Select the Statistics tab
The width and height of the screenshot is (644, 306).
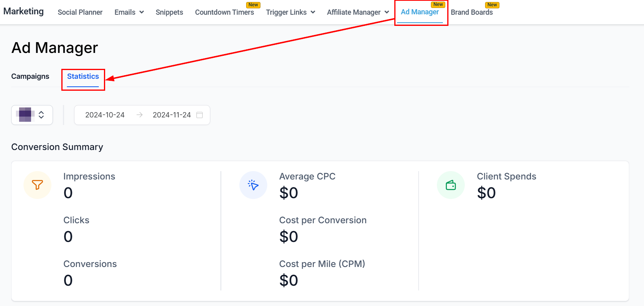point(83,76)
